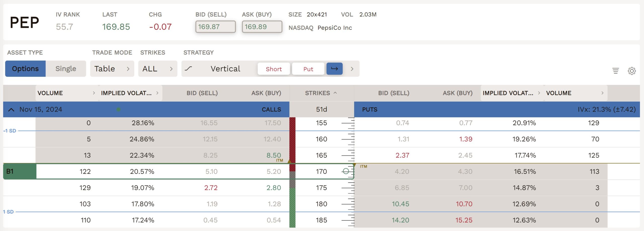Click the sort arrow beside STRIKES header

click(x=335, y=93)
